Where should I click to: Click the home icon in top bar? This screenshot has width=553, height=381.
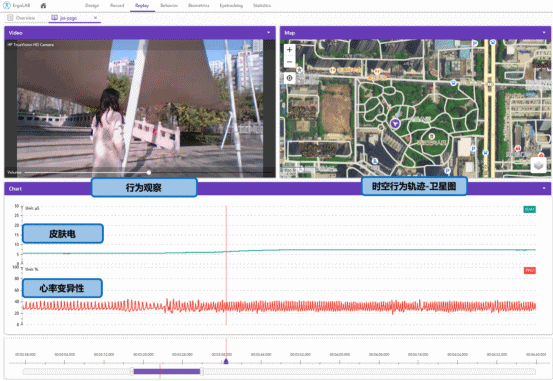tap(43, 6)
